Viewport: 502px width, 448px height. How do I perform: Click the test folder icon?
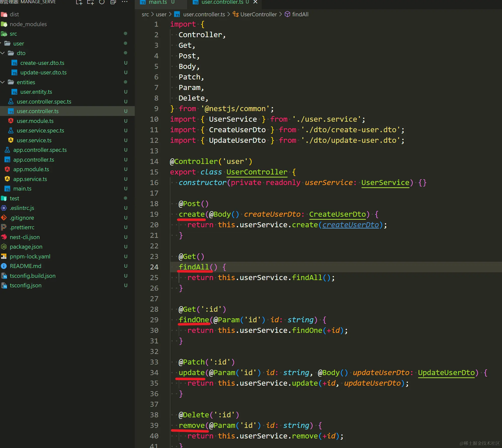4,198
